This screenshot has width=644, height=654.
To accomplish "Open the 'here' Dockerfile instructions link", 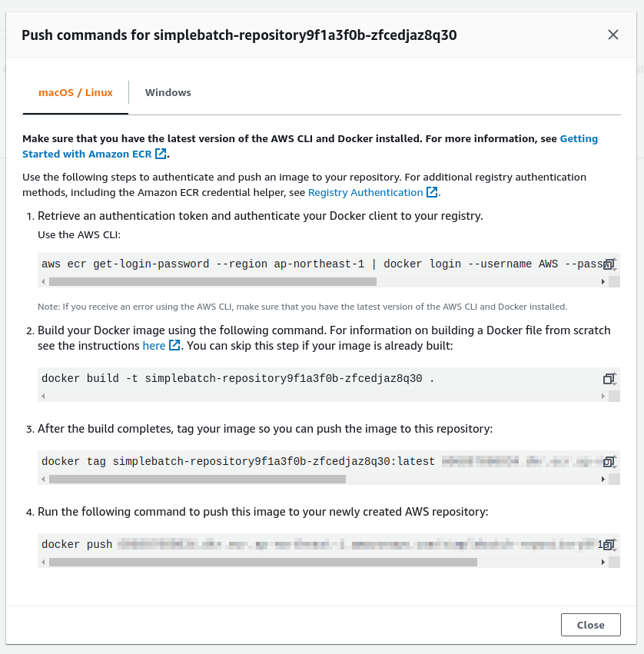I will 154,346.
